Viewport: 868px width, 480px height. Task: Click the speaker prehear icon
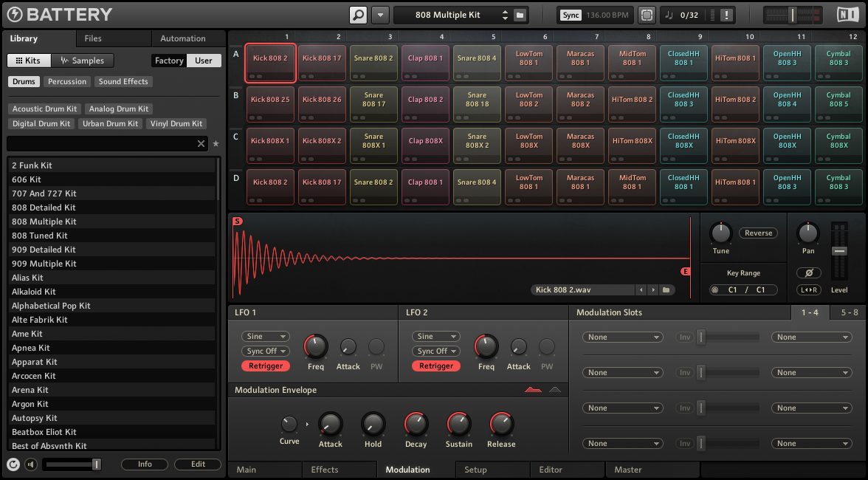pyautogui.click(x=31, y=464)
